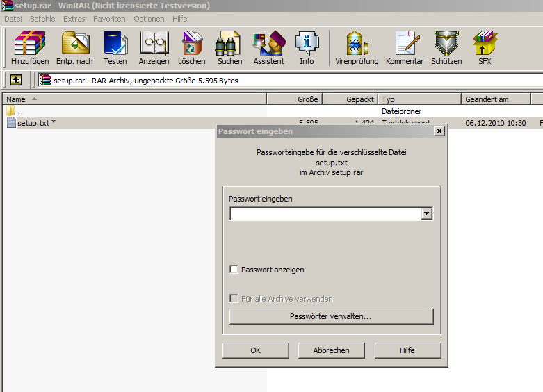Expand the password dropdown arrow
This screenshot has width=543, height=392.
point(427,213)
